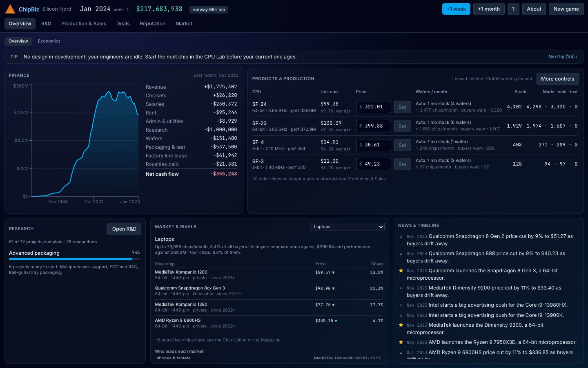Click the Qualcomm Snapdragon 8cx Gen 3 row
588x368 pixels.
pyautogui.click(x=269, y=291)
